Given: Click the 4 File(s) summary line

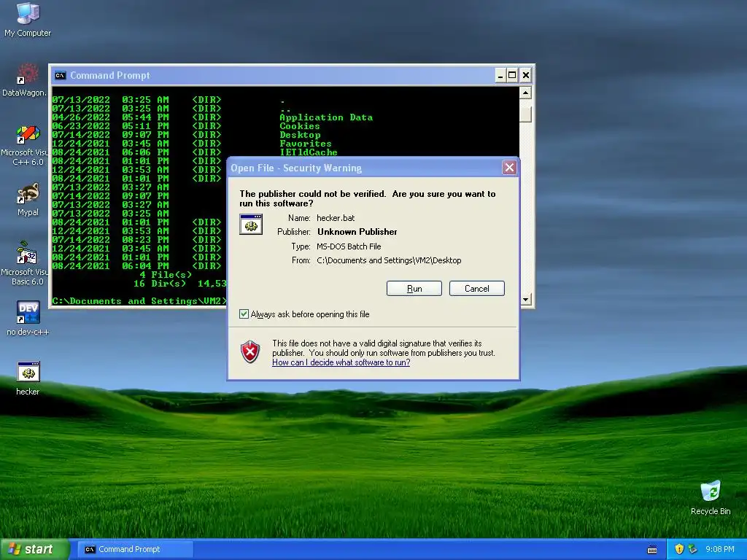Looking at the screenshot, I should tap(166, 275).
